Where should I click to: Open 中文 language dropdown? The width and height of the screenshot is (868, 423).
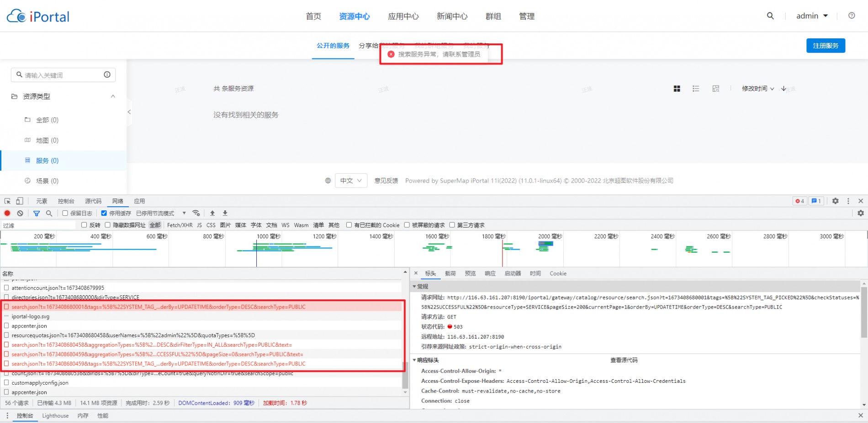(351, 181)
